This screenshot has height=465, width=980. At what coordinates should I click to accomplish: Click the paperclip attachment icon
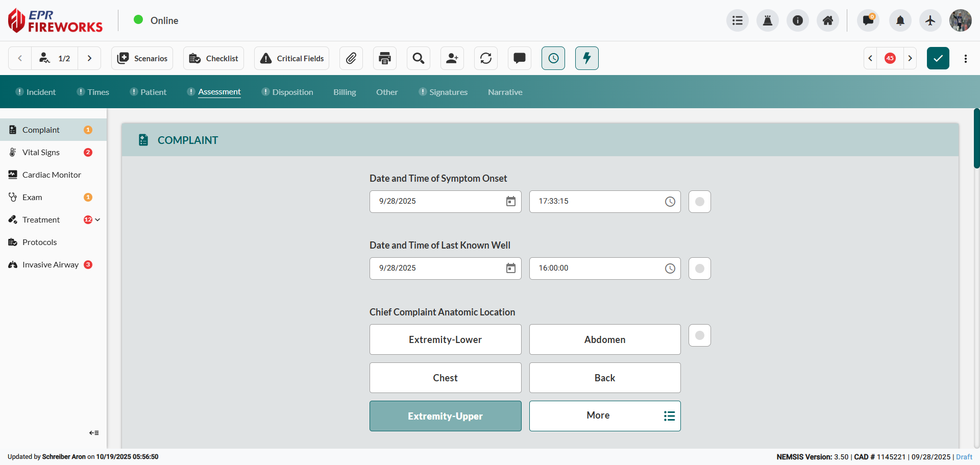click(x=351, y=58)
